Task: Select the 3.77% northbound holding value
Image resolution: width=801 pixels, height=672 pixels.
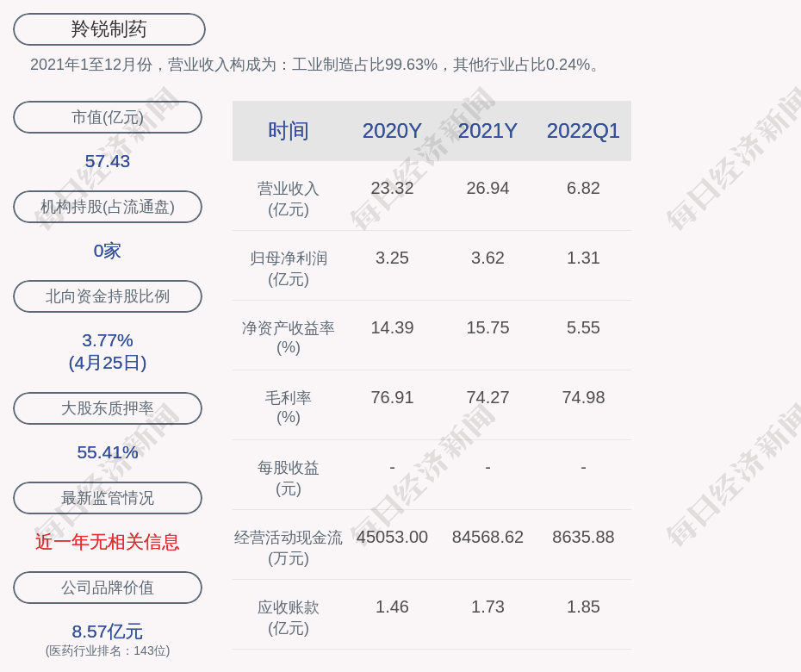Action: click(108, 340)
